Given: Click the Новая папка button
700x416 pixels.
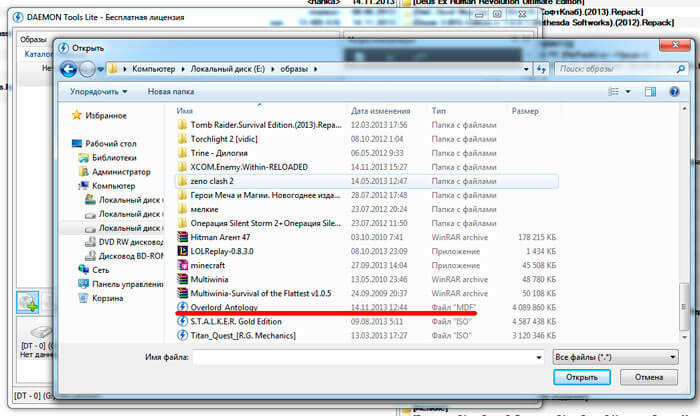Looking at the screenshot, I should point(171,92).
